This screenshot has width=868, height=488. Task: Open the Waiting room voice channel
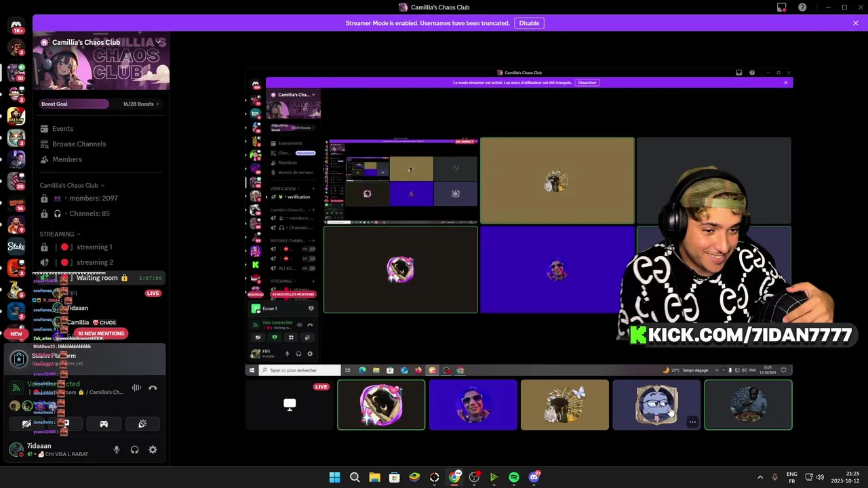coord(102,278)
